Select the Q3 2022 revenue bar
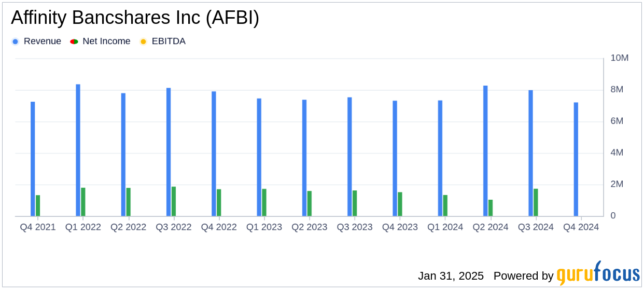 169,152
